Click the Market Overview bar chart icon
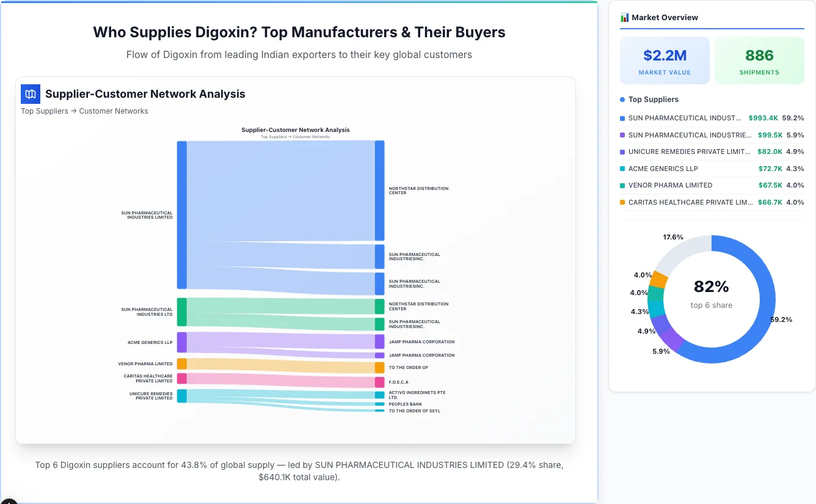Image resolution: width=816 pixels, height=504 pixels. pos(624,18)
